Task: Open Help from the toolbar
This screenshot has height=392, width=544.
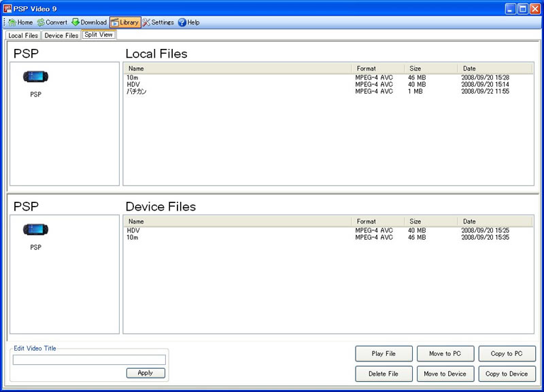Action: coord(189,22)
